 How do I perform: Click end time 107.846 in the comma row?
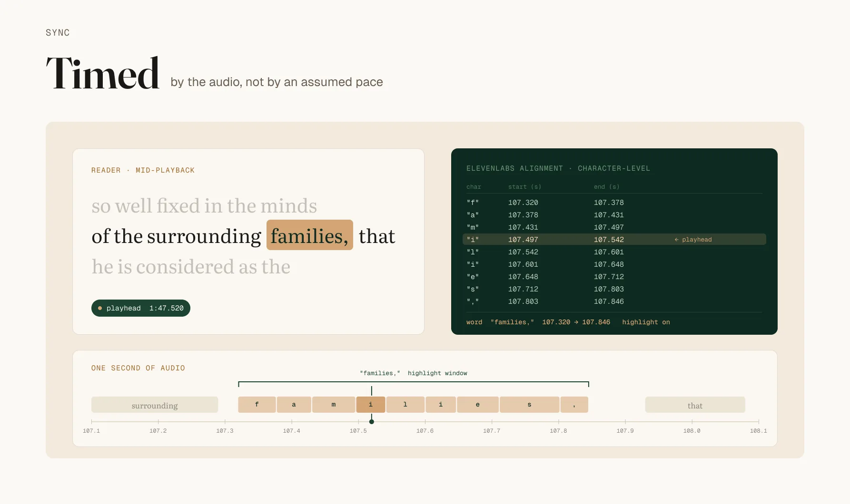point(609,301)
